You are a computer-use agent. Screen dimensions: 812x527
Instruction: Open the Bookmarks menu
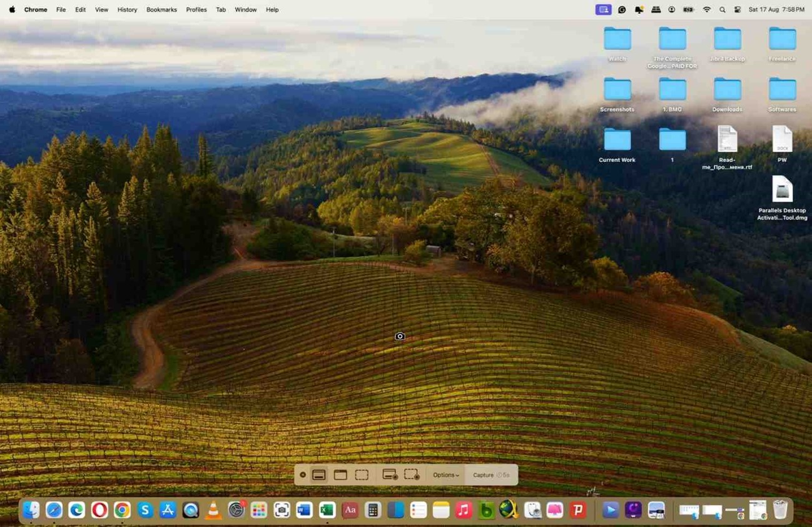[x=161, y=9]
